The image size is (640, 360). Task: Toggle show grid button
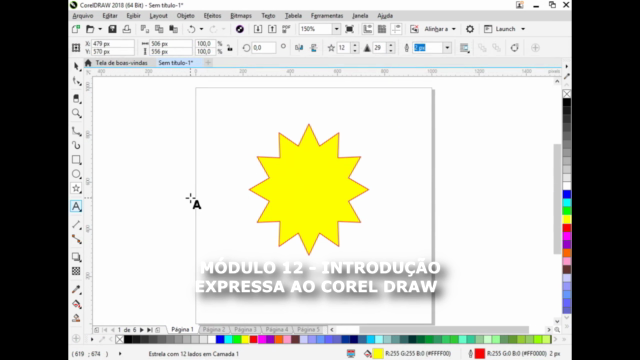coord(382,29)
